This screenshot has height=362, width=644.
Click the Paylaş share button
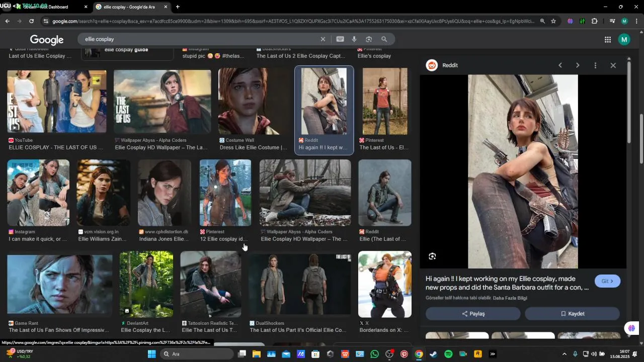pyautogui.click(x=473, y=314)
